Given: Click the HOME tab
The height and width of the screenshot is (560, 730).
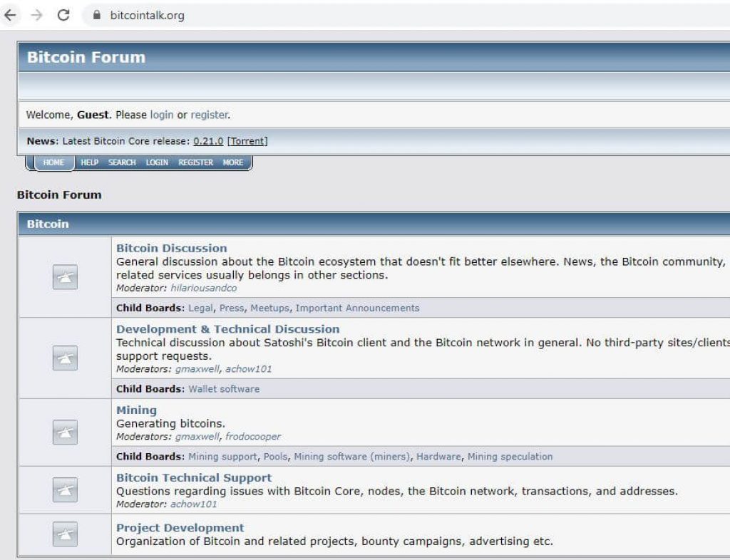Looking at the screenshot, I should point(53,162).
